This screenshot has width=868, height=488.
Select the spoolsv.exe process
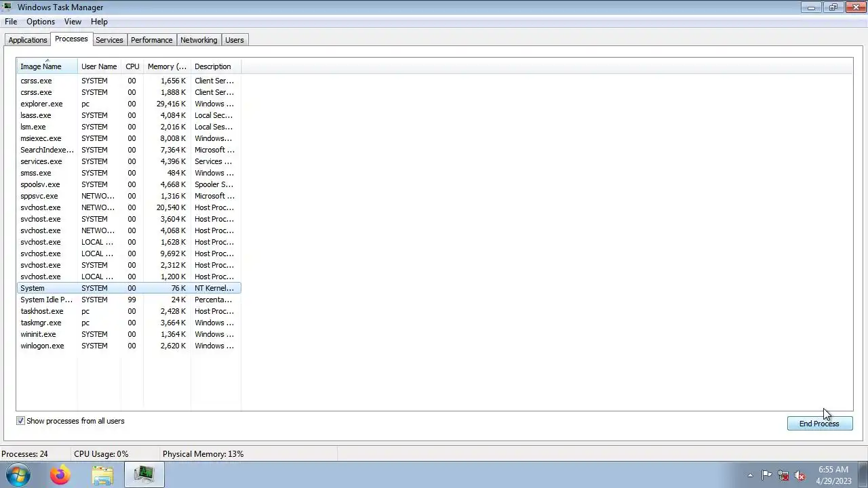129,184
